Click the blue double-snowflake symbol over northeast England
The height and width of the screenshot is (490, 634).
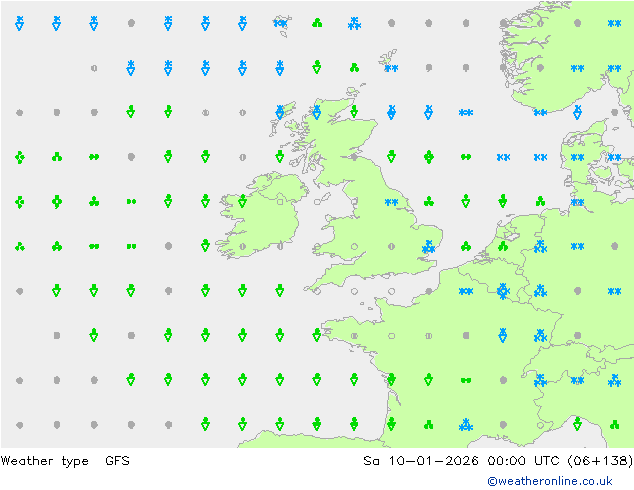point(391,202)
